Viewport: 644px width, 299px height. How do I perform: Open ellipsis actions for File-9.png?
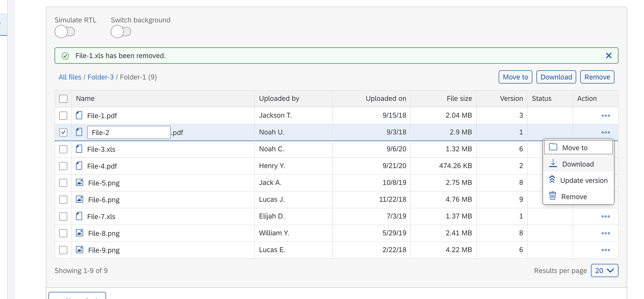coord(606,250)
